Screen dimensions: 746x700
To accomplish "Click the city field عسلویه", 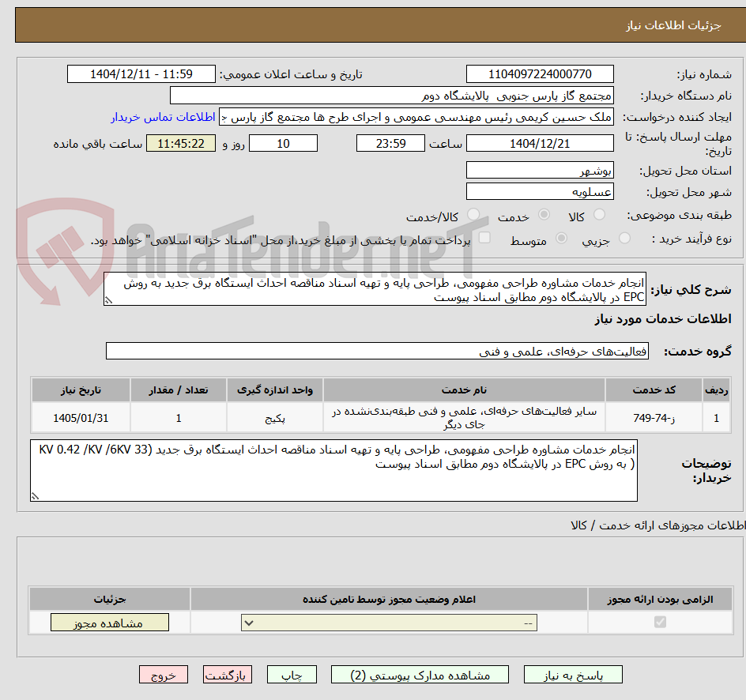I will point(540,192).
